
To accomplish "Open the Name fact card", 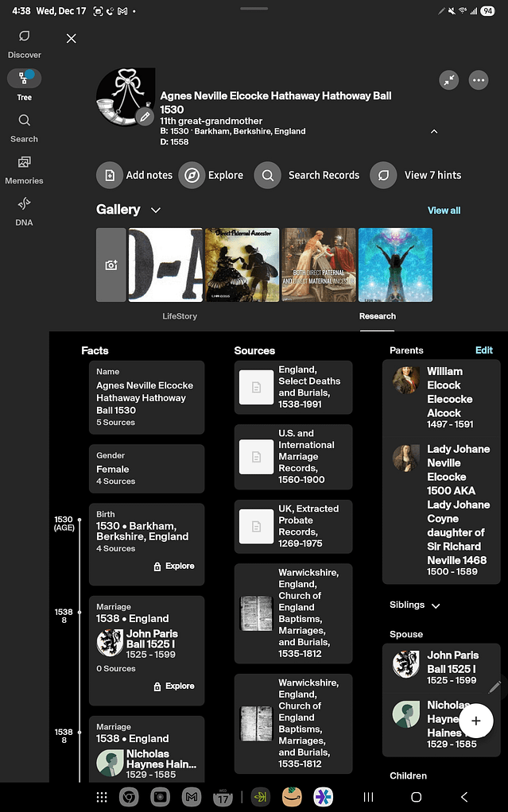I will [x=147, y=397].
